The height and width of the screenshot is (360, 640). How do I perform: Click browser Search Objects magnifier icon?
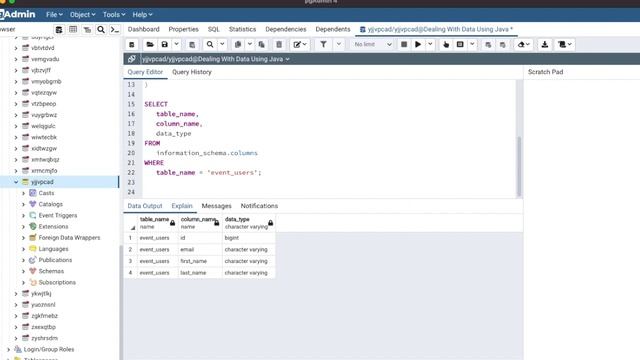101,29
